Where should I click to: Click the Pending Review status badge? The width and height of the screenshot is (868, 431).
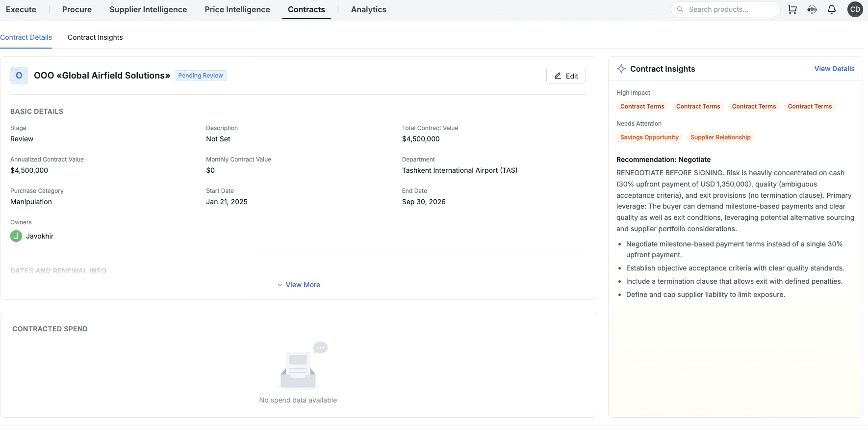pyautogui.click(x=201, y=76)
